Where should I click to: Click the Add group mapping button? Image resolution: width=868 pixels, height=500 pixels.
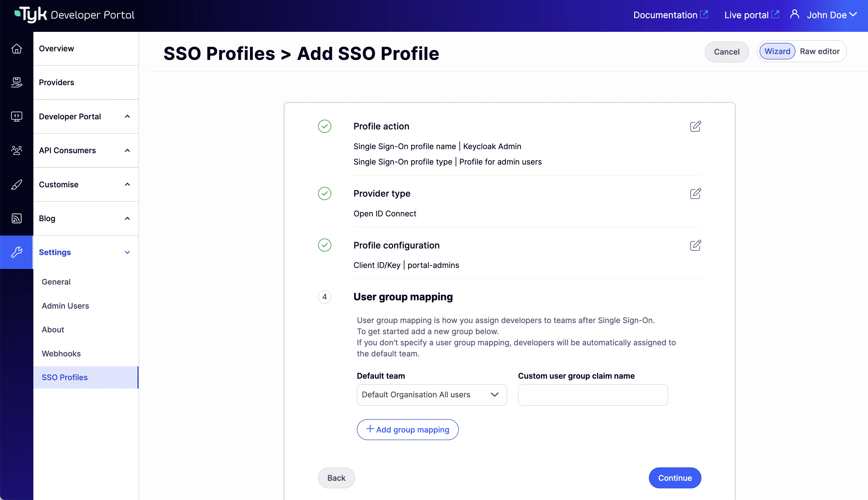(x=407, y=430)
